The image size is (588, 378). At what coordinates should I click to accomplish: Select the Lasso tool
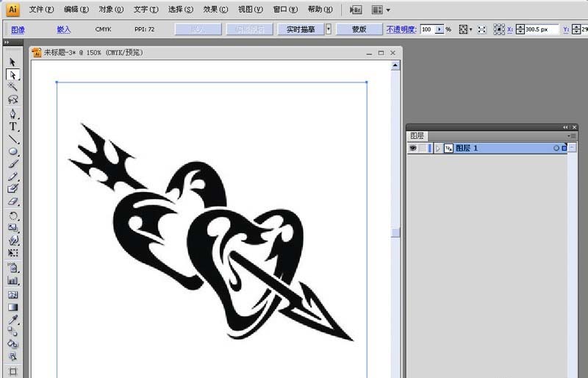[x=12, y=99]
